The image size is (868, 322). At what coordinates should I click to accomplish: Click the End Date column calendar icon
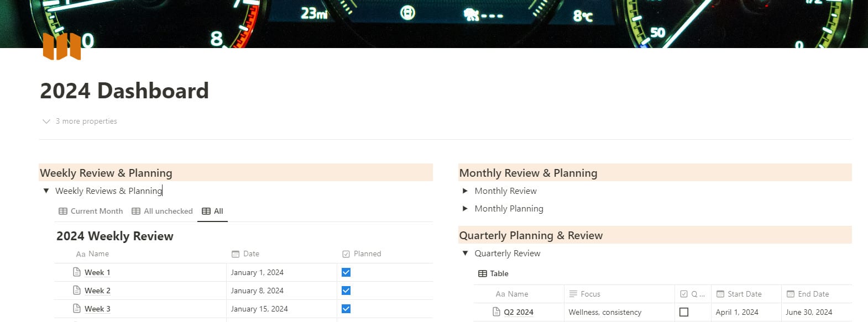point(791,294)
